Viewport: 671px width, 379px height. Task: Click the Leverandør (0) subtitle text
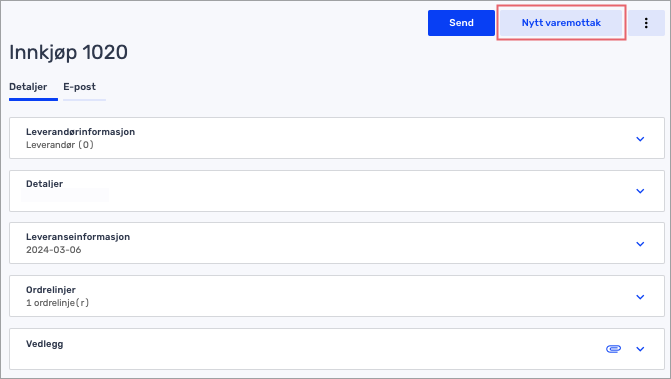click(60, 145)
